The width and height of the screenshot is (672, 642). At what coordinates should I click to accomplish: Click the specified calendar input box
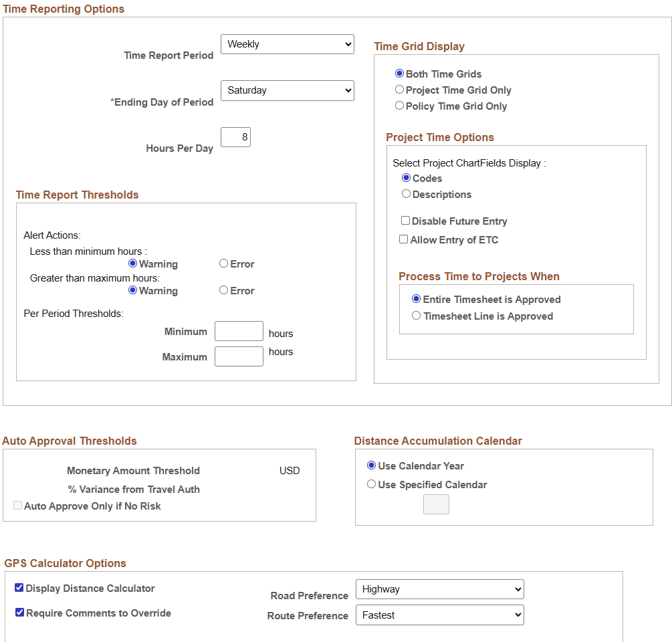click(436, 504)
